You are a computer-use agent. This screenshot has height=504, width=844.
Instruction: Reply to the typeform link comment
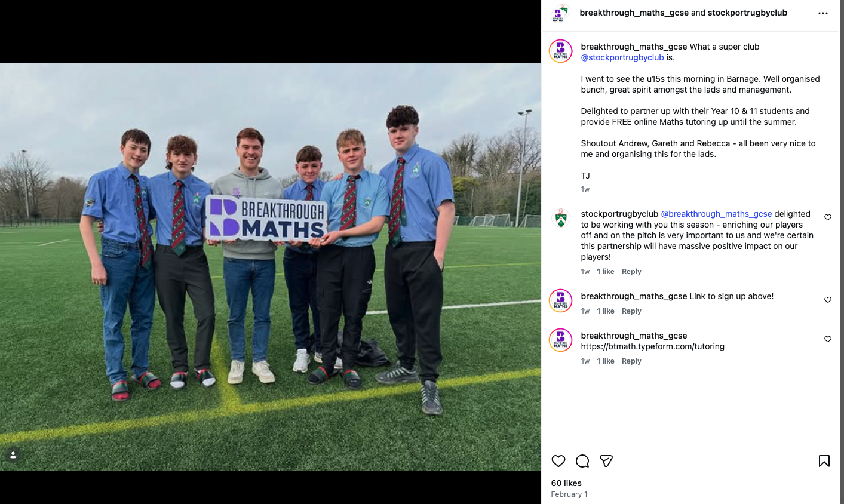[631, 361]
